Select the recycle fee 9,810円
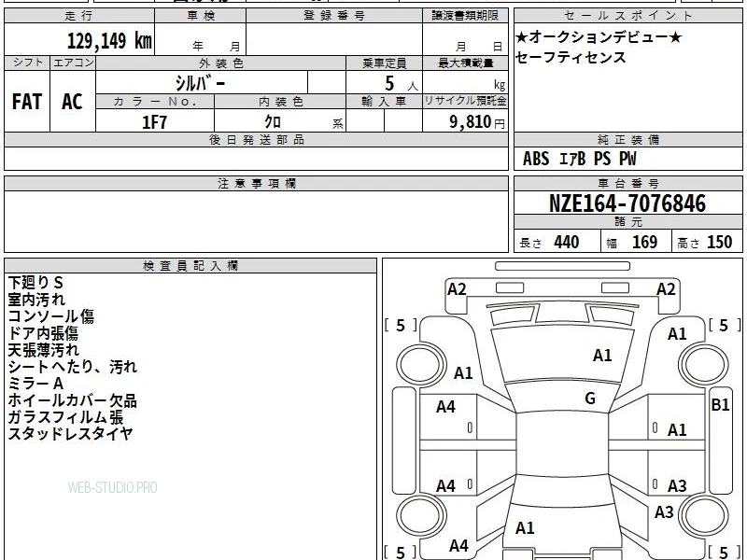The image size is (747, 560). [x=477, y=122]
